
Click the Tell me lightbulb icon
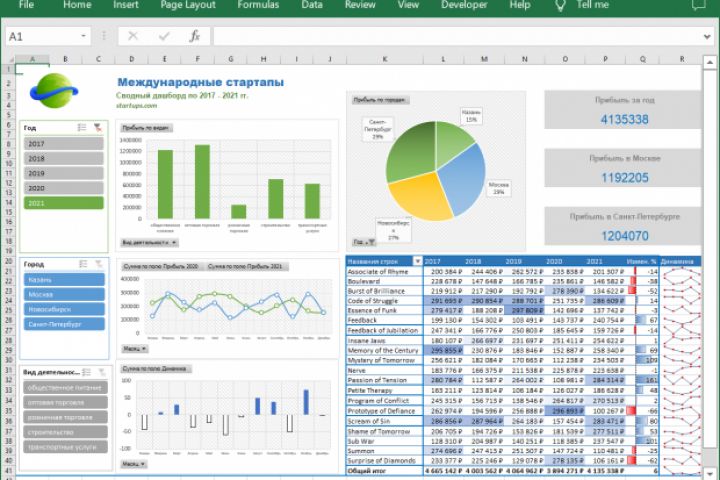coord(560,5)
